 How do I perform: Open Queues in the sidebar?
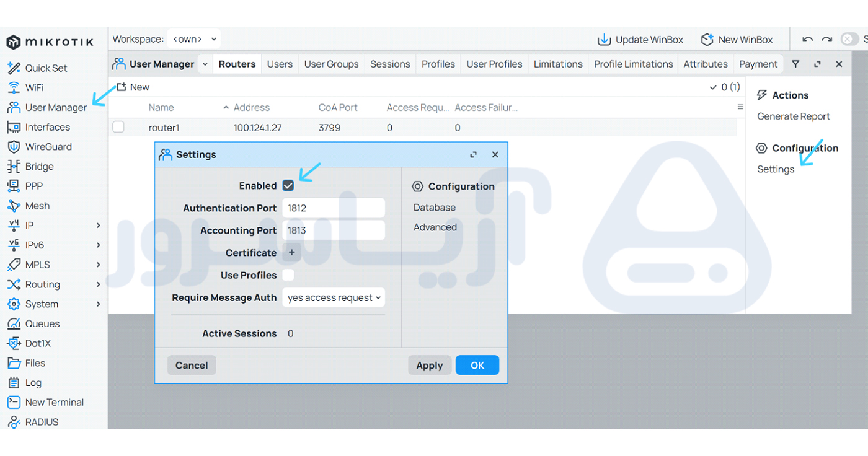[33, 324]
